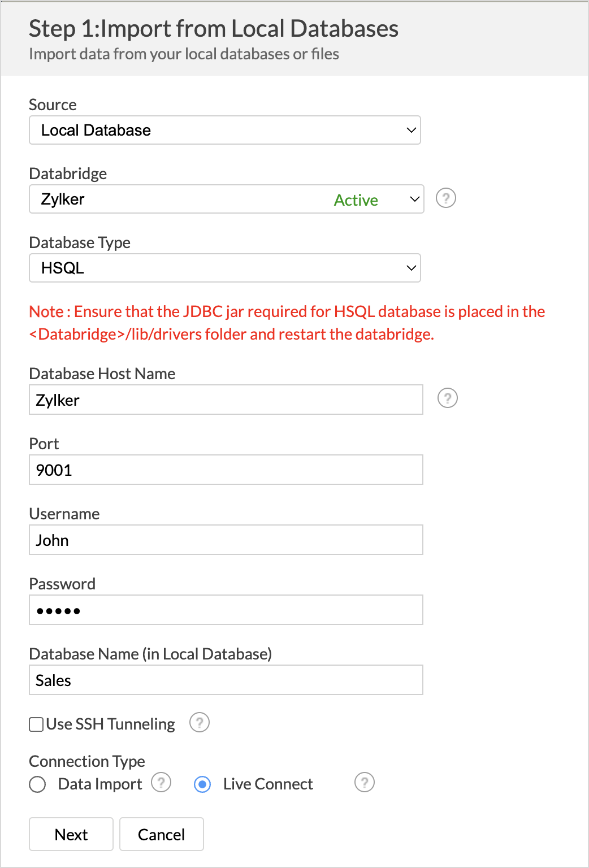Click the Active status label in Databridge
This screenshot has height=868, width=589.
tap(356, 199)
